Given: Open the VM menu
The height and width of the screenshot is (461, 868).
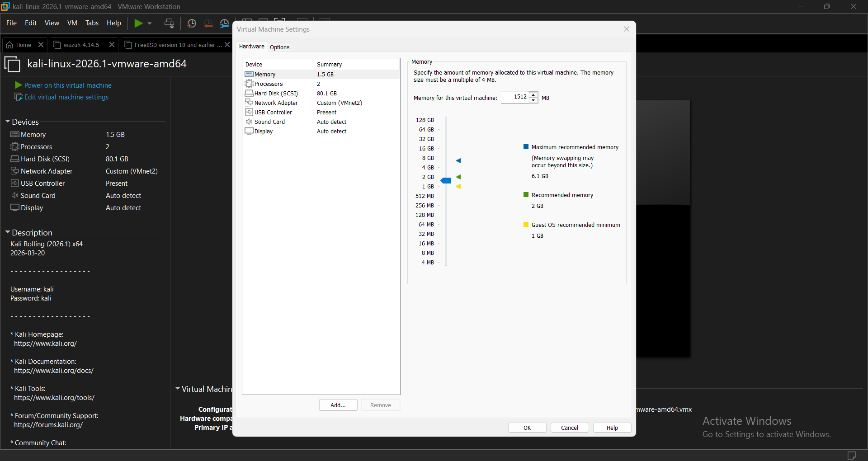Looking at the screenshot, I should coord(72,23).
